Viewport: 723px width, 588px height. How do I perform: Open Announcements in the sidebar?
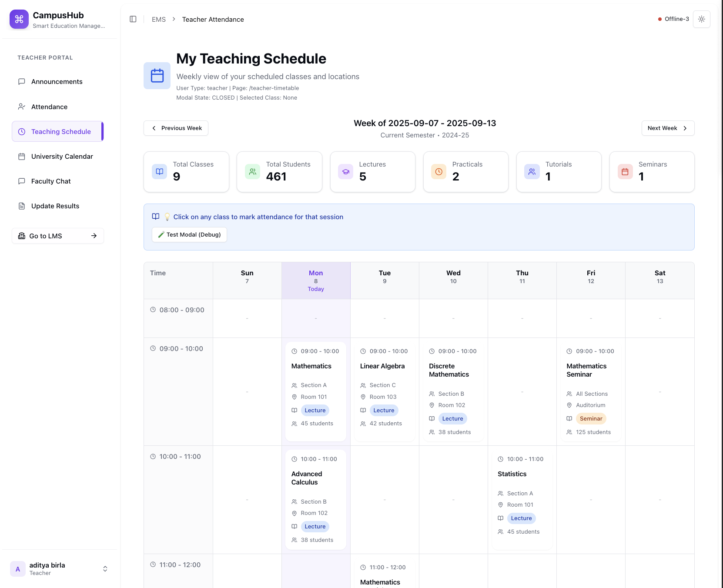click(57, 82)
